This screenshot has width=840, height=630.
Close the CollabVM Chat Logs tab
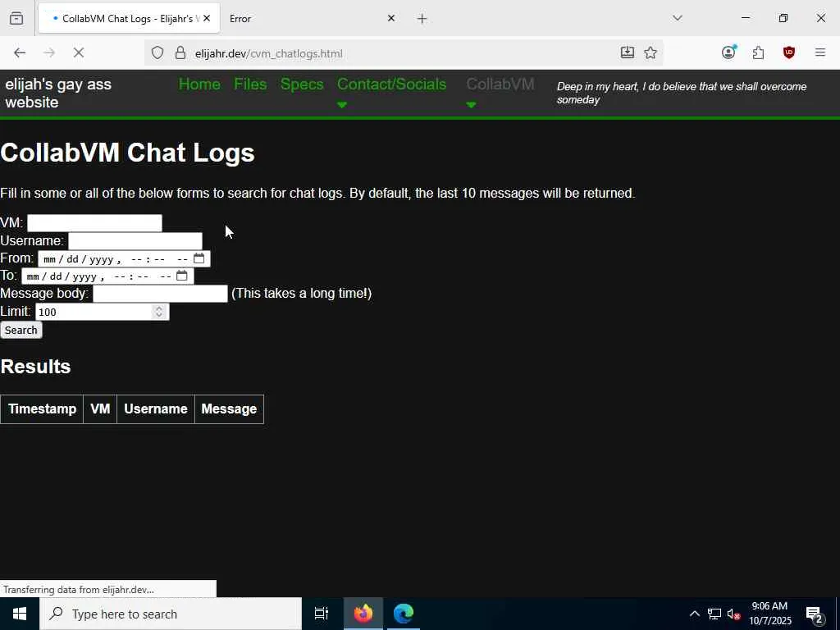207,18
